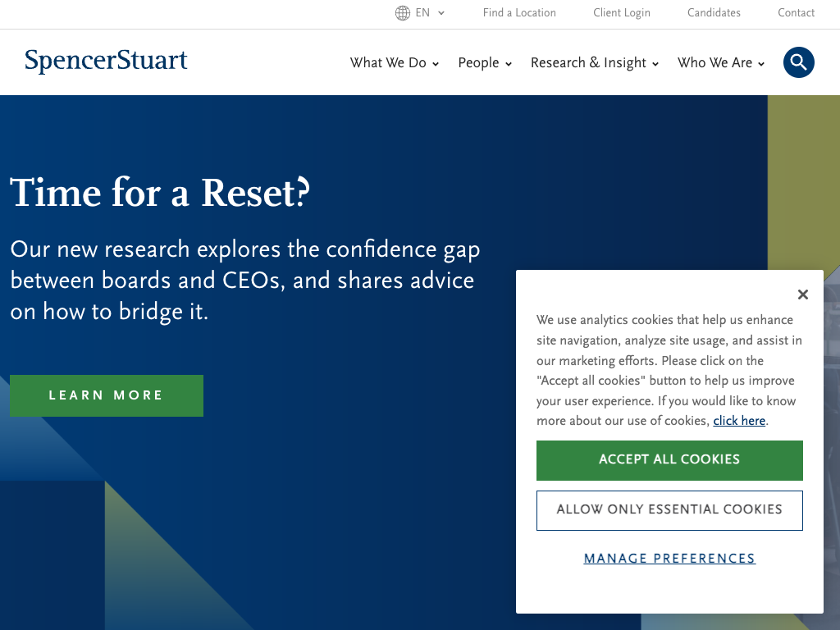Open the Client Login page

(622, 13)
